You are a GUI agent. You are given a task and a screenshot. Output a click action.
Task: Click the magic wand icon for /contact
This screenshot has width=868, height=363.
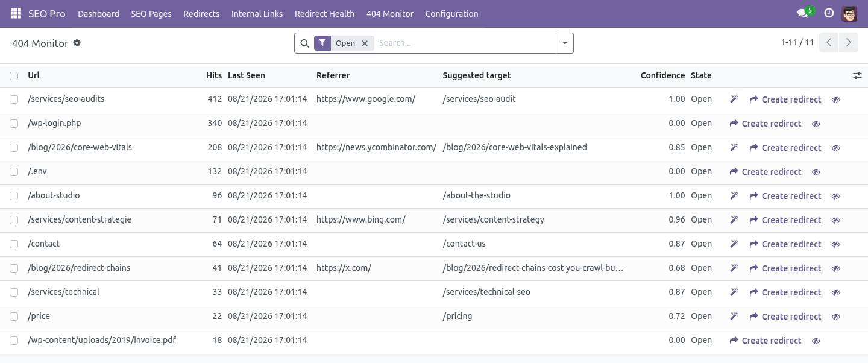pos(734,244)
